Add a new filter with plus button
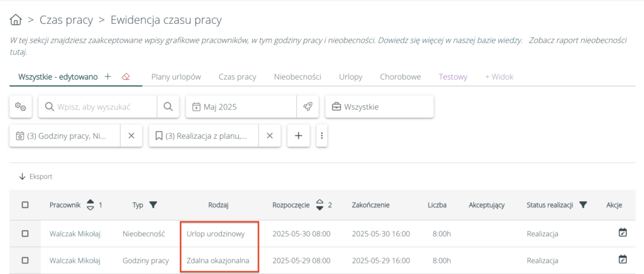The image size is (644, 274). [x=298, y=136]
